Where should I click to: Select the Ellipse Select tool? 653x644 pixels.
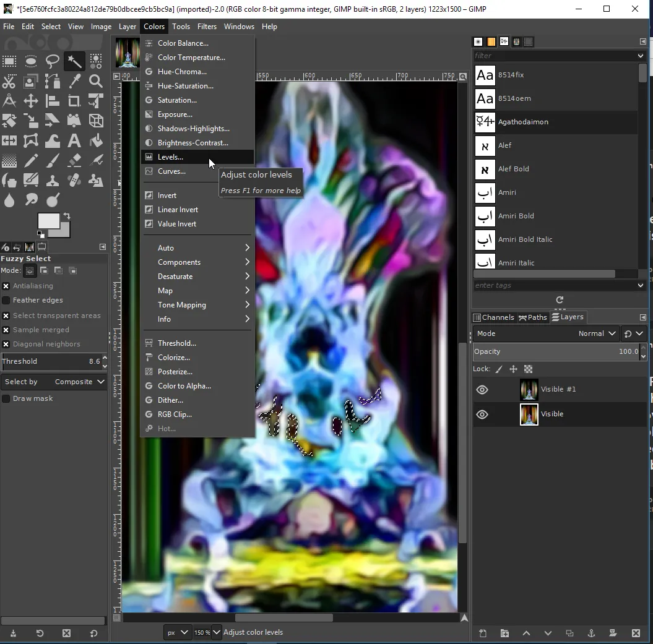point(31,62)
